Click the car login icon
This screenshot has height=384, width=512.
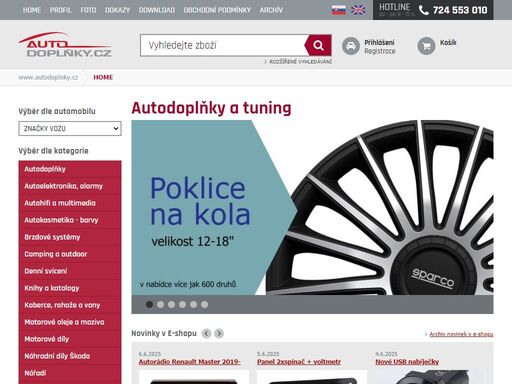point(351,46)
